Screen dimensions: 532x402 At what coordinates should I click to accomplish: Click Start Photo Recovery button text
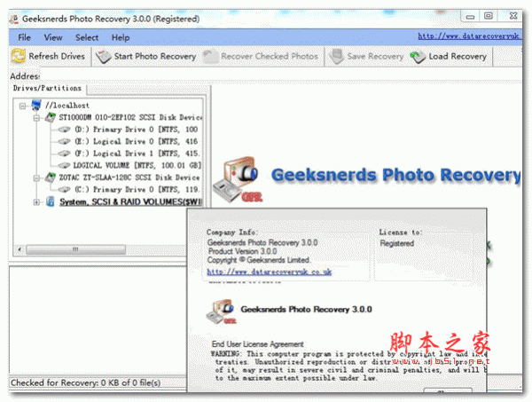155,56
